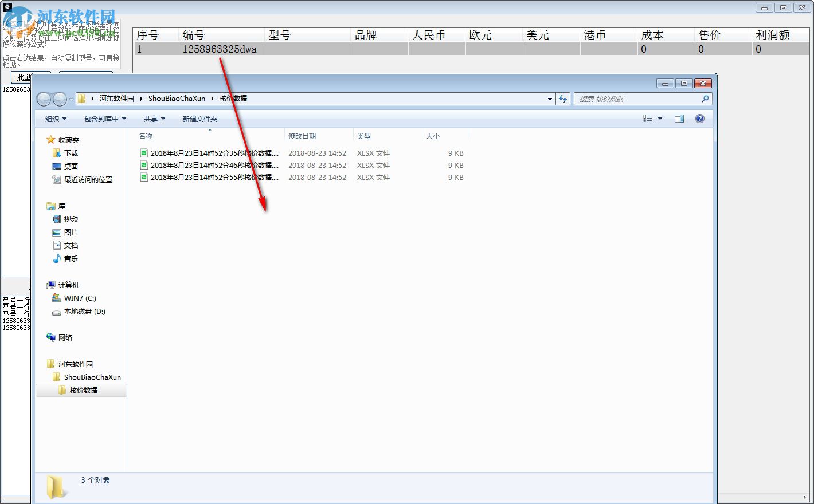The height and width of the screenshot is (504, 814).
Task: Select cell 1258963325dwa in the background table
Action: [222, 49]
